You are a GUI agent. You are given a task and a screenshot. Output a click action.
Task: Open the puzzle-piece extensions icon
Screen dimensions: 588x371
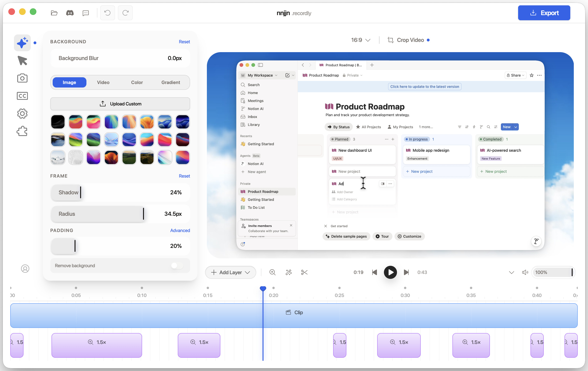(x=22, y=131)
